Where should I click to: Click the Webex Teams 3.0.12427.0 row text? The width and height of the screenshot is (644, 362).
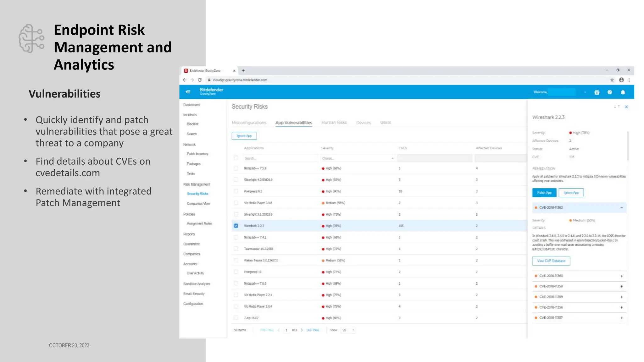(x=261, y=261)
